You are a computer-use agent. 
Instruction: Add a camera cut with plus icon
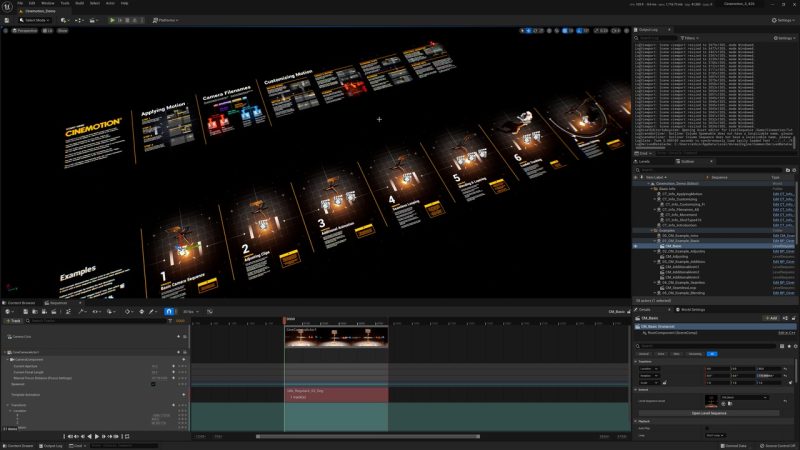[x=178, y=337]
